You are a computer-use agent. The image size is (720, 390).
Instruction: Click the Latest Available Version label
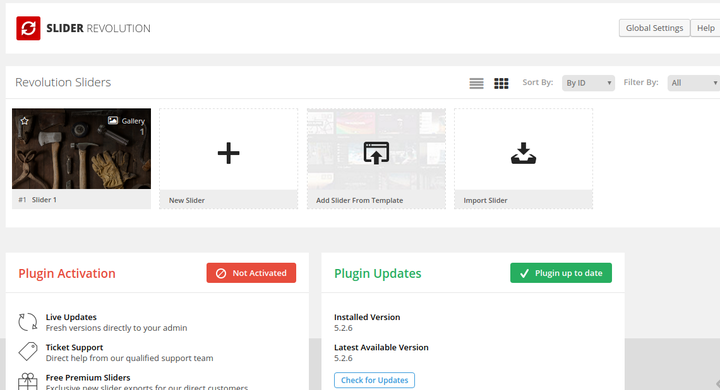coord(381,347)
